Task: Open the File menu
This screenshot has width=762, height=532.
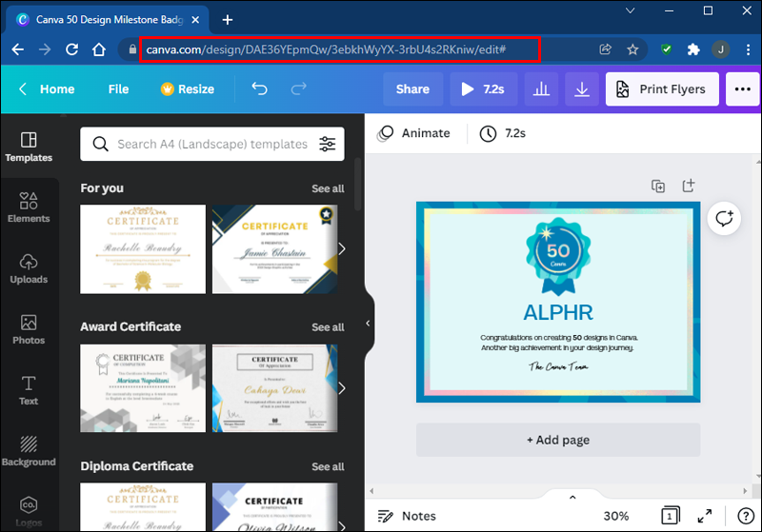Action: pos(118,89)
